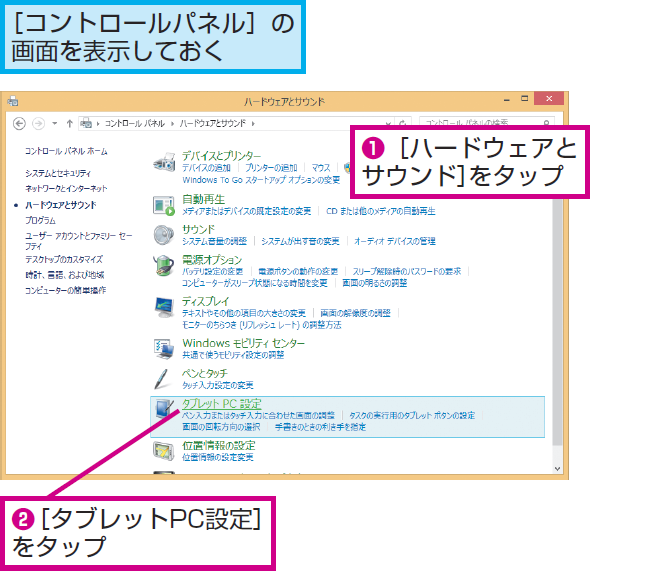Click モニターのちらつき (リフレッシュ レート) の調整方法
This screenshot has height=571, width=660.
(261, 325)
